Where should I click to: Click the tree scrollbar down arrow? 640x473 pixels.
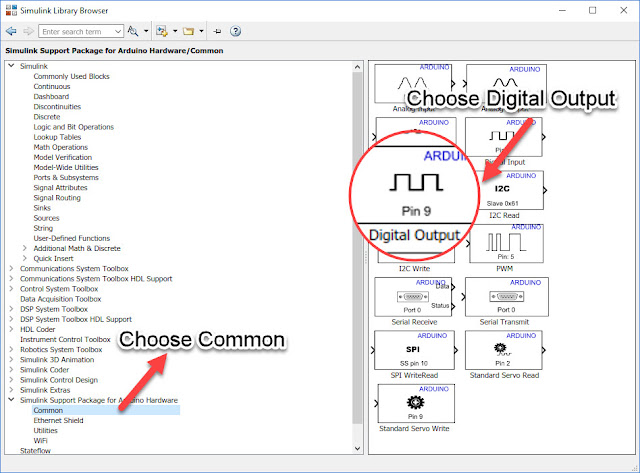point(358,448)
